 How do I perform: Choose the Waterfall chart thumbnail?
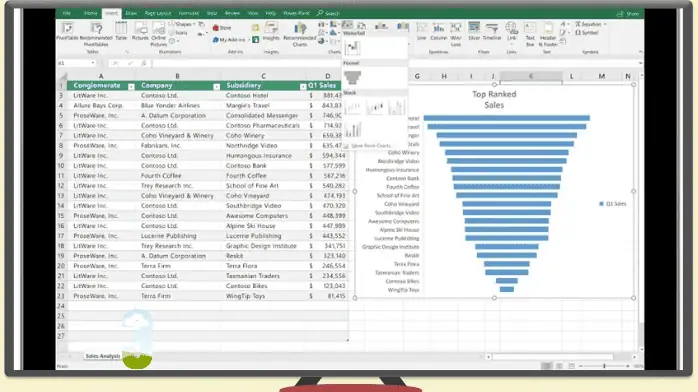pyautogui.click(x=352, y=47)
